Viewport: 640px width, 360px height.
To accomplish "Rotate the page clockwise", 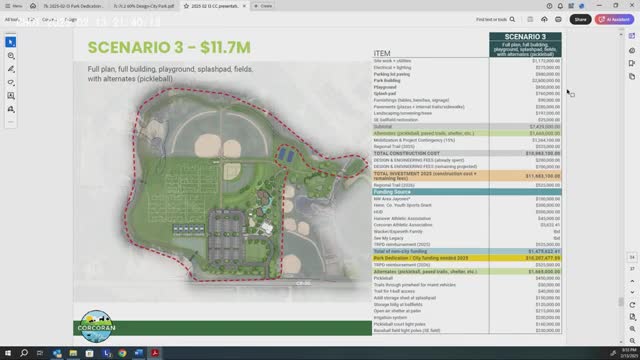I will [x=632, y=305].
